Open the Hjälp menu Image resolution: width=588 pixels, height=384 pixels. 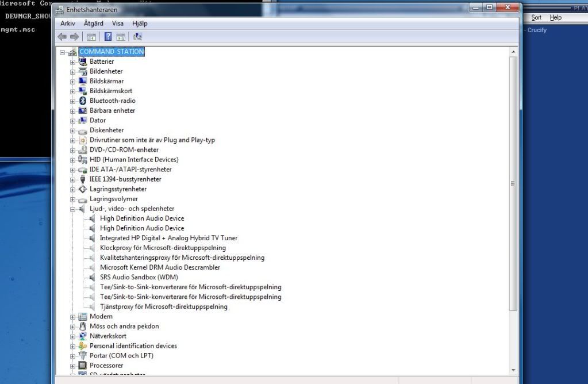[140, 23]
